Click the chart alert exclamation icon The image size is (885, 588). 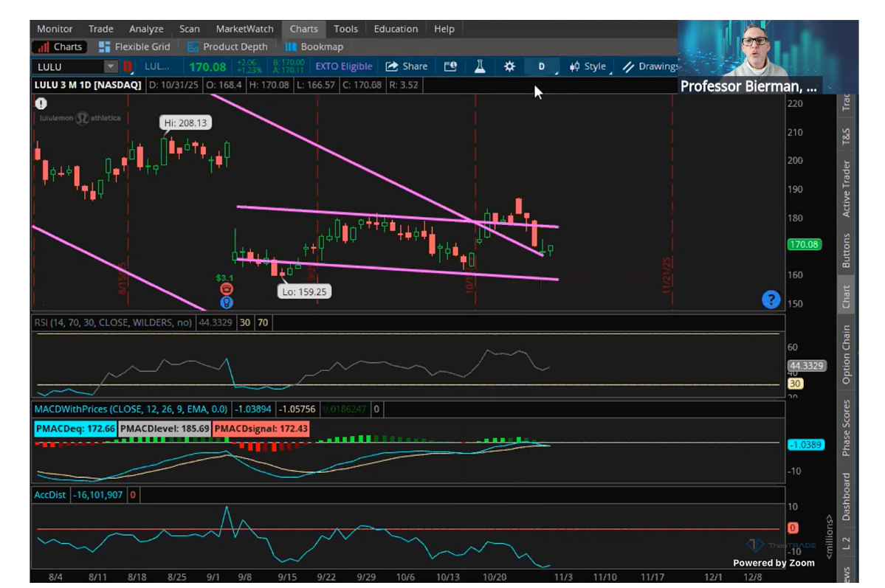pyautogui.click(x=42, y=104)
